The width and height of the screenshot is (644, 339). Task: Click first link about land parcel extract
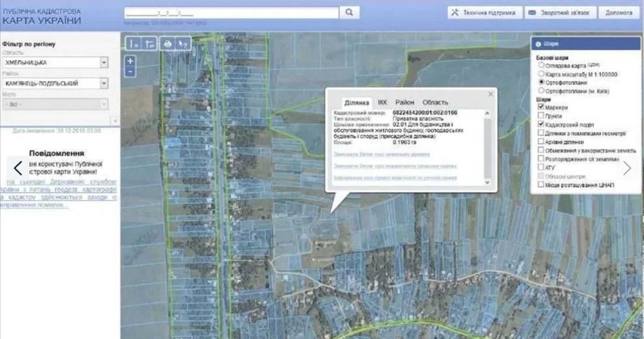[381, 154]
